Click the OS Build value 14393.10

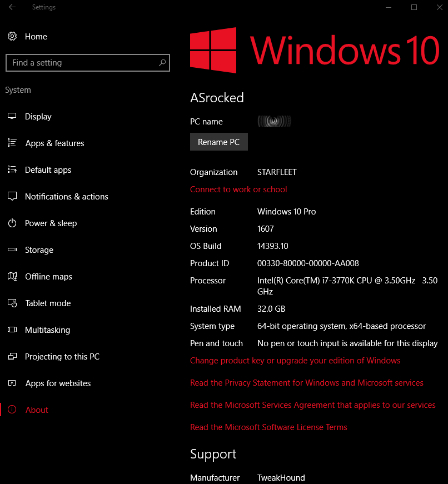click(272, 246)
